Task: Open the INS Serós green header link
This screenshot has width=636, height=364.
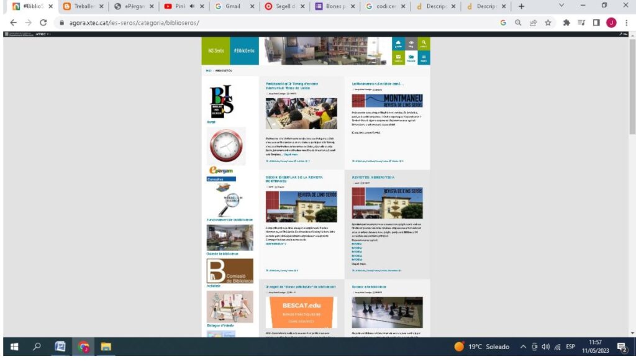Action: click(x=216, y=50)
